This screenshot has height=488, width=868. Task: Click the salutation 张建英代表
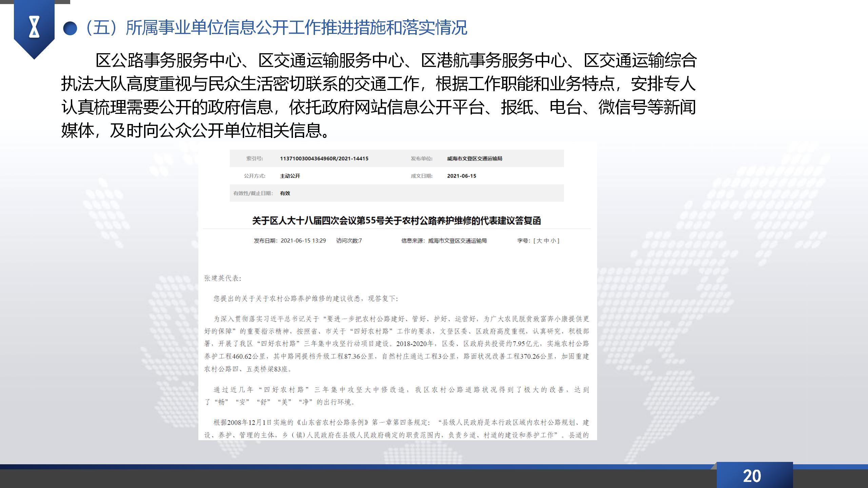[222, 278]
